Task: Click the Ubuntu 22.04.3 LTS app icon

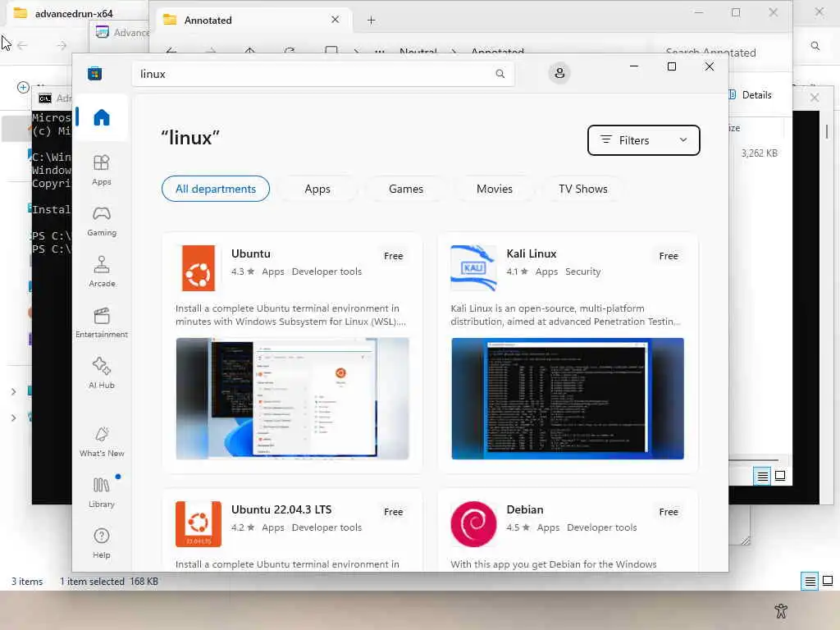Action: click(x=199, y=524)
